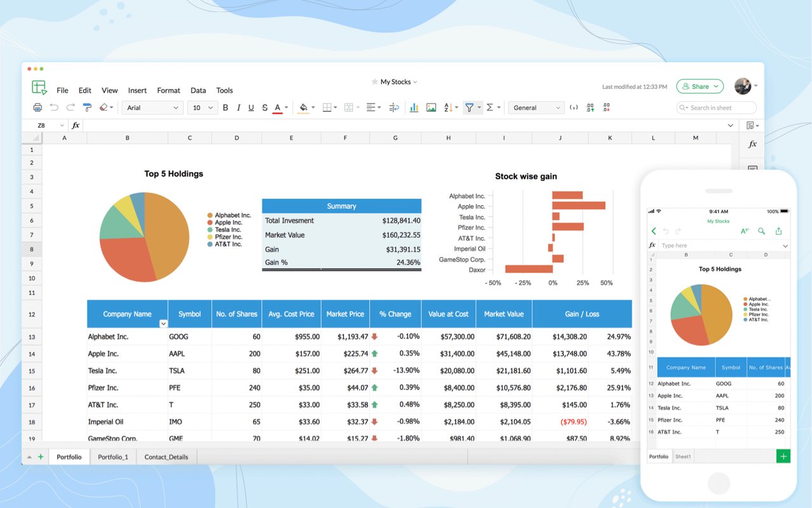Expand the General number format dropdown
The width and height of the screenshot is (812, 508).
click(x=537, y=108)
